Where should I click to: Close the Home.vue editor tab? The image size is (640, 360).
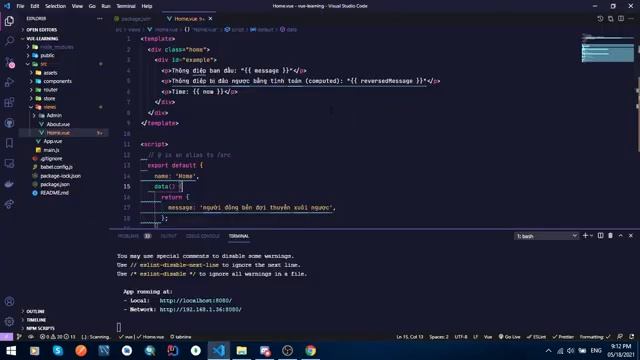210,19
